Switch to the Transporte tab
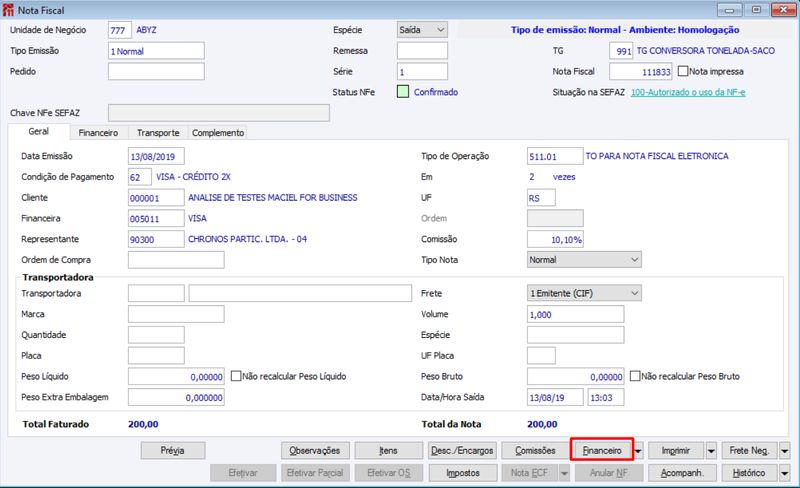This screenshot has height=488, width=800. 158,133
